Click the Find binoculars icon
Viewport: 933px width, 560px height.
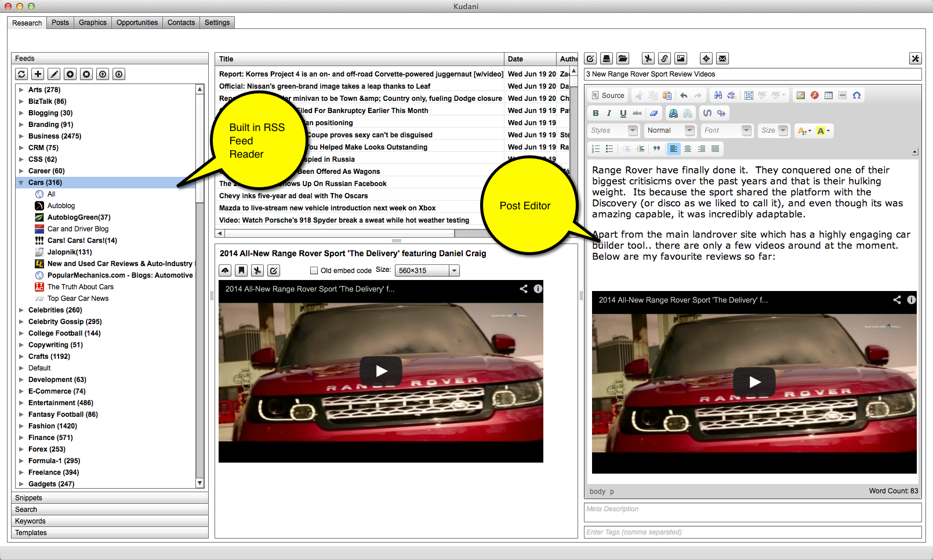click(x=718, y=96)
